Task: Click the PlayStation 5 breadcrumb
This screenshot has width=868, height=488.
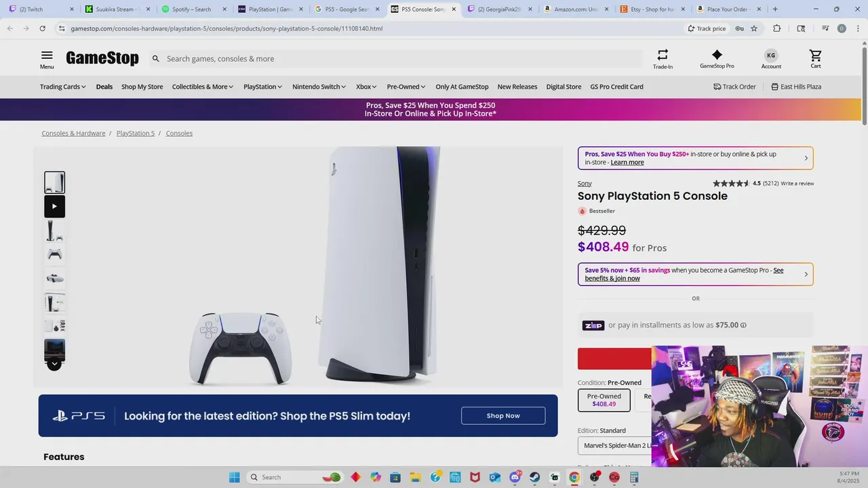Action: [x=136, y=133]
